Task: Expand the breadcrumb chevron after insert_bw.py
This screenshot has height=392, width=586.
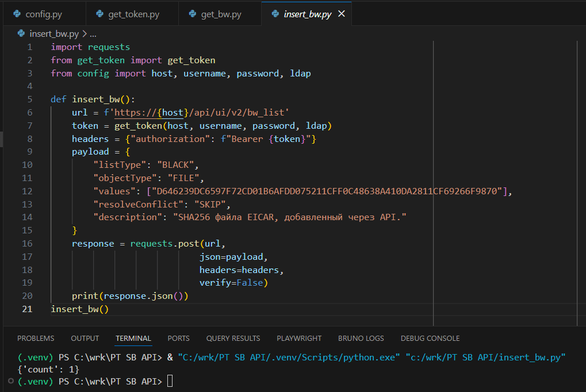Action: tap(85, 34)
